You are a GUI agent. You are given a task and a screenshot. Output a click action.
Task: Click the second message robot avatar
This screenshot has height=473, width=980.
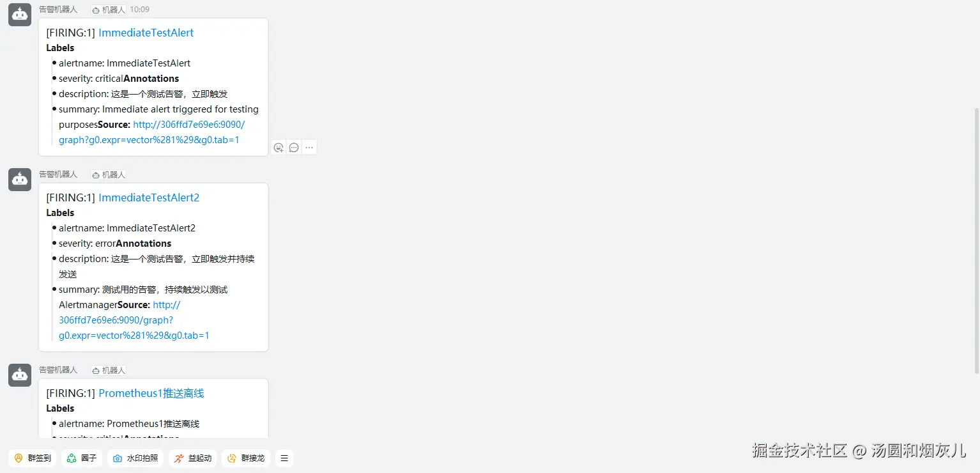(x=20, y=180)
